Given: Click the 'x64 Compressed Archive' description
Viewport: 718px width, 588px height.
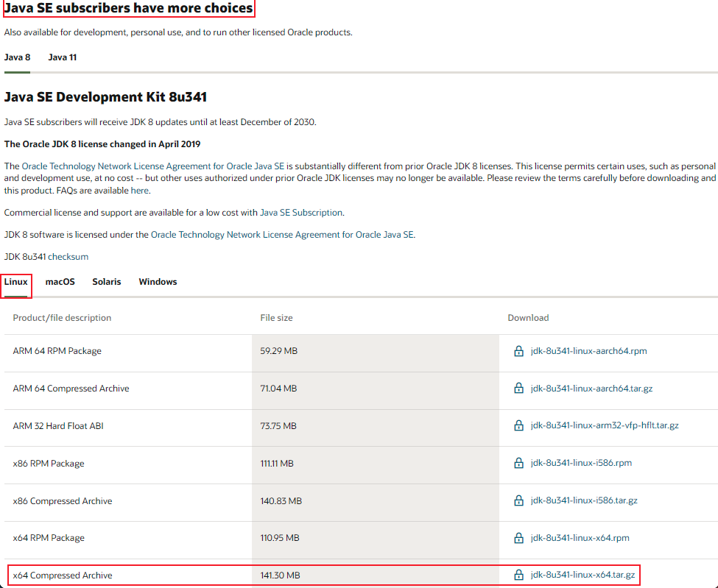Looking at the screenshot, I should click(x=63, y=575).
